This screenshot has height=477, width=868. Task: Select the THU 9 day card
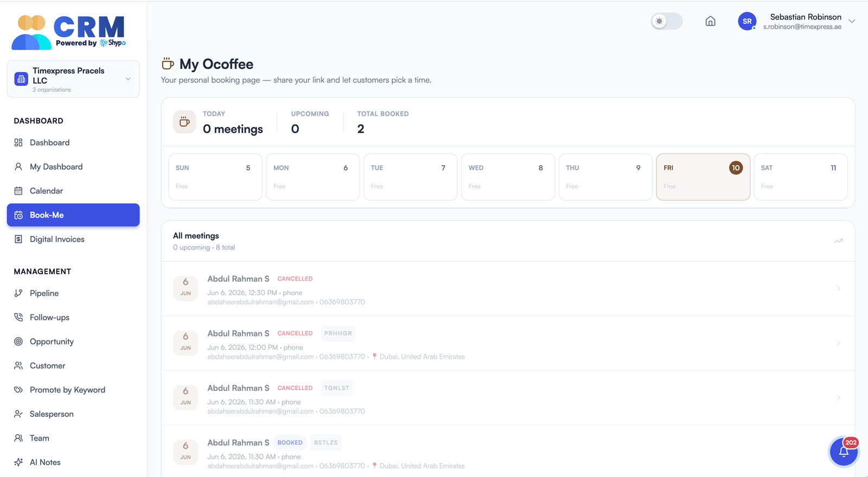(605, 177)
